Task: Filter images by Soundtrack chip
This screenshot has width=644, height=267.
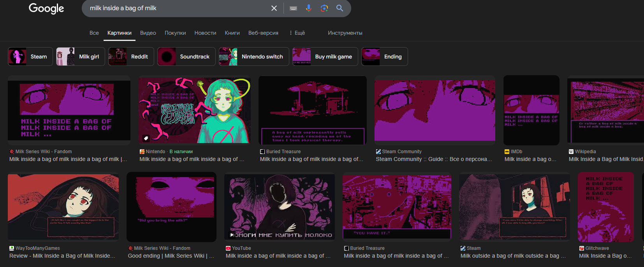Action: 186,57
